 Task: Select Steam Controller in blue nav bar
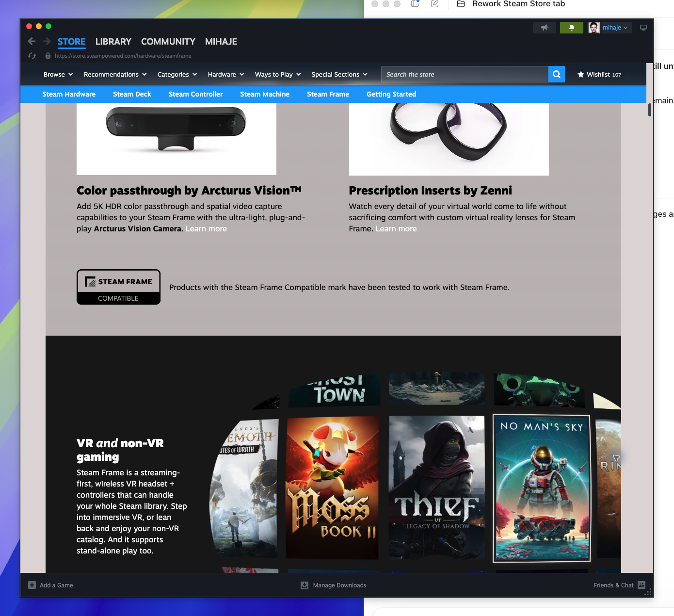(x=196, y=94)
